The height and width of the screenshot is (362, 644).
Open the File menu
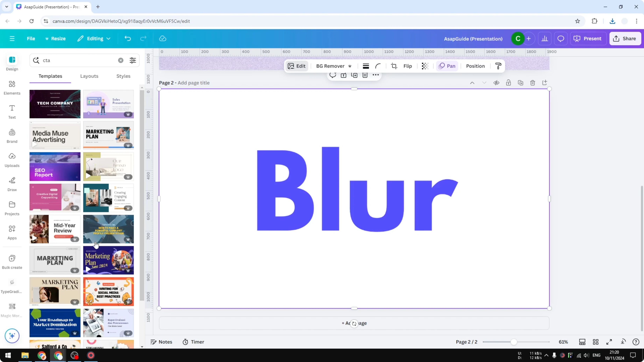point(31,38)
